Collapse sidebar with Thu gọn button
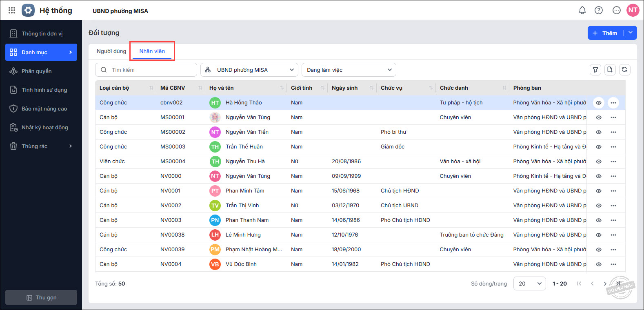 [x=41, y=297]
